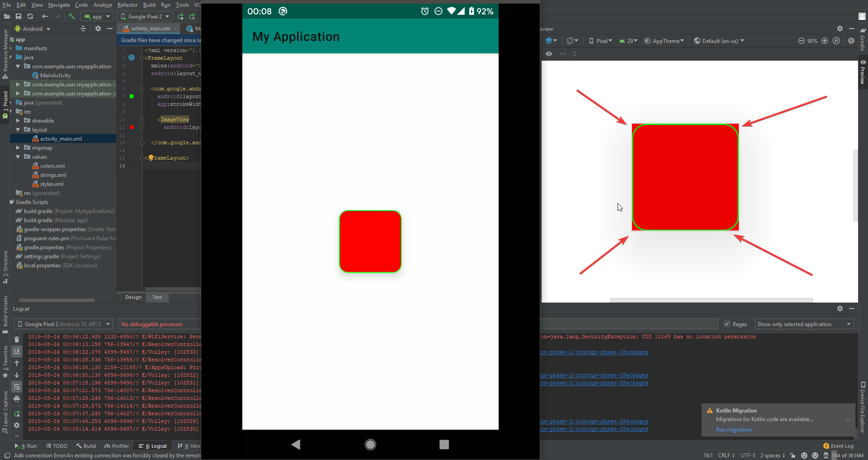Open the Profiler tool window button
This screenshot has width=868, height=460.
point(117,446)
